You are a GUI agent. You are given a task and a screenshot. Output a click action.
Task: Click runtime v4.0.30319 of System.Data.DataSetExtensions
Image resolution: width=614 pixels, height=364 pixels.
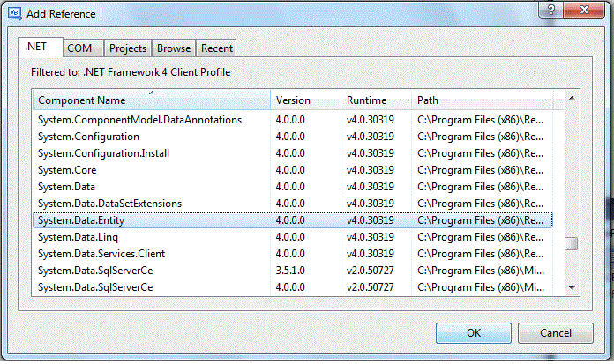pyautogui.click(x=370, y=204)
